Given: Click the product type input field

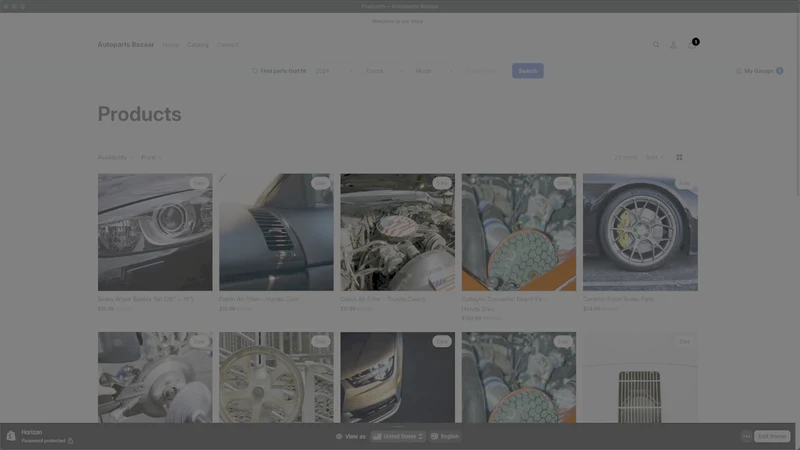Looking at the screenshot, I should [x=484, y=71].
